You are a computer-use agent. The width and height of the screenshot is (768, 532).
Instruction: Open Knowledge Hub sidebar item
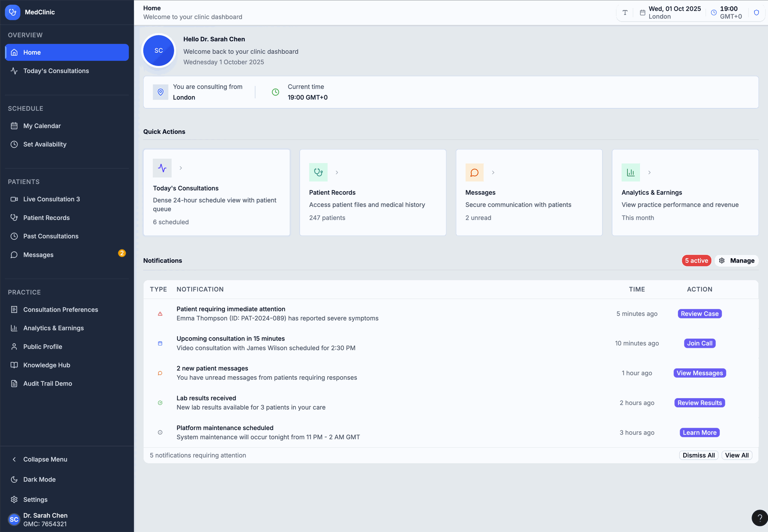point(46,365)
